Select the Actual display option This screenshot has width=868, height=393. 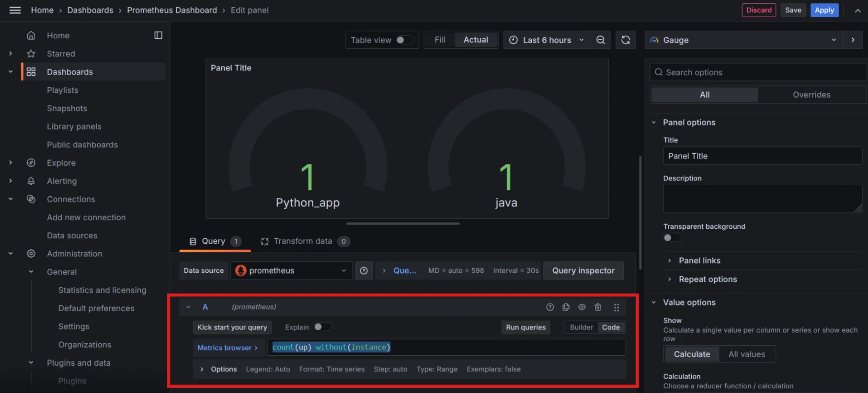pos(476,40)
